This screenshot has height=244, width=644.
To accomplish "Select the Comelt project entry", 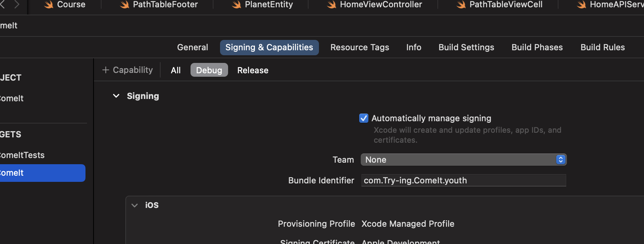I will [12, 98].
